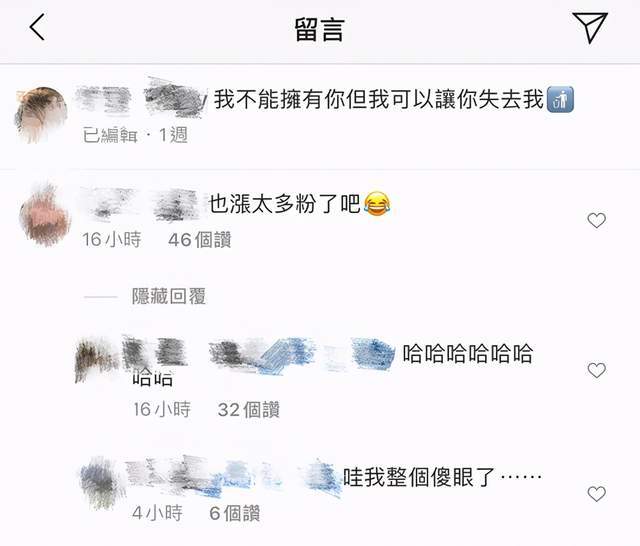Select the 留言 page title
640x546 pixels.
[320, 29]
